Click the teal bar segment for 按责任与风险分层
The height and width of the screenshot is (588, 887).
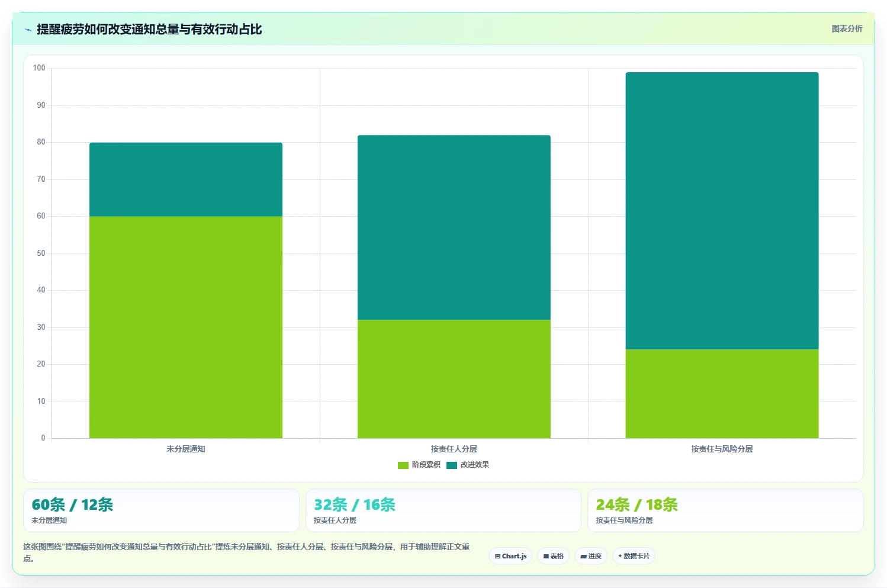point(722,211)
